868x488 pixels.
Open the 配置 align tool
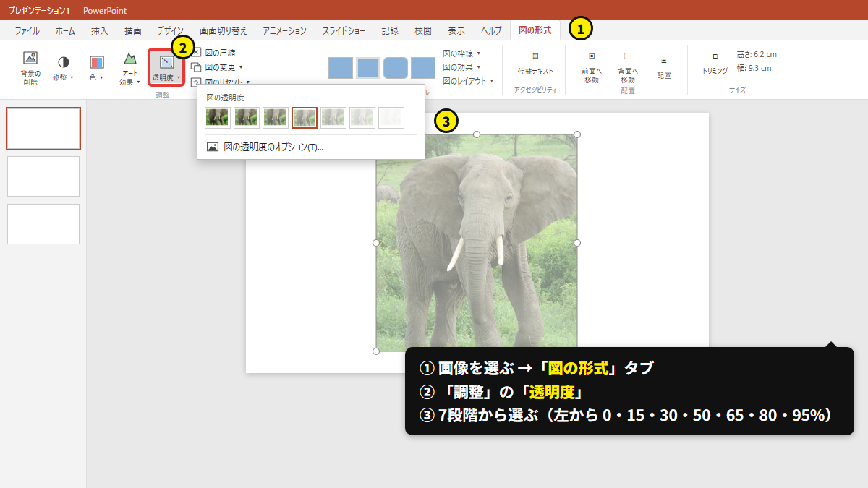tap(664, 66)
